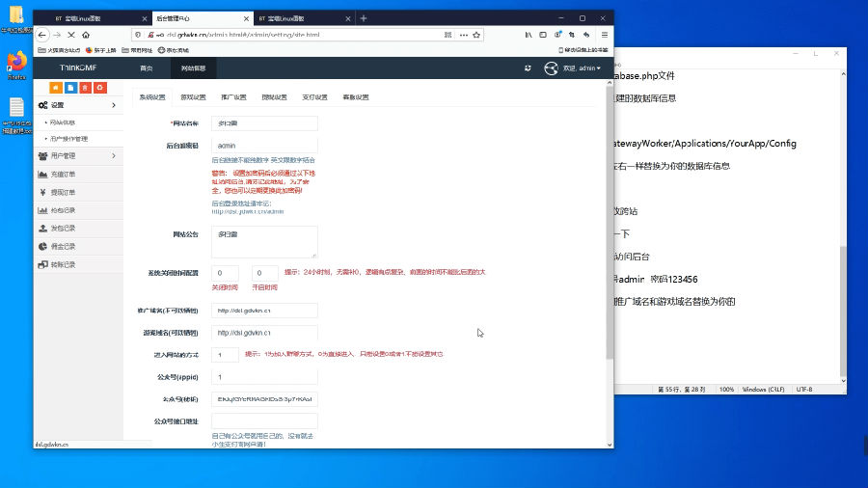Stop page loading with the X icon
The image size is (868, 488).
71,34
